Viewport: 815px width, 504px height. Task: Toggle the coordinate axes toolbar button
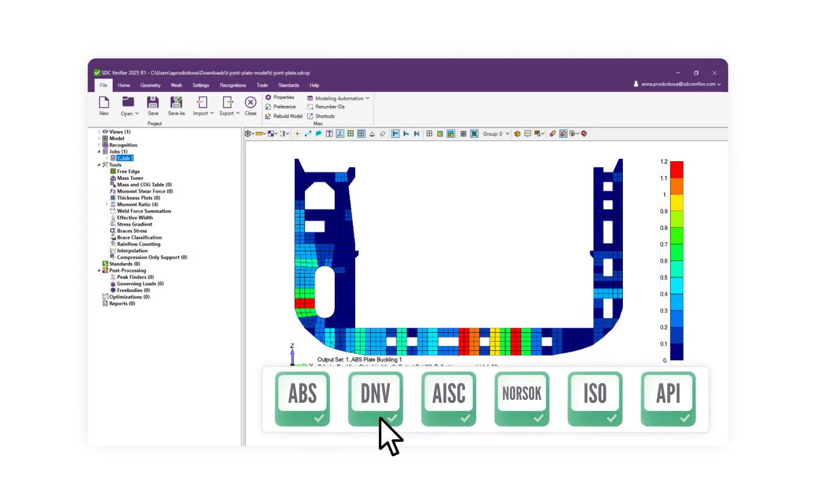point(340,134)
